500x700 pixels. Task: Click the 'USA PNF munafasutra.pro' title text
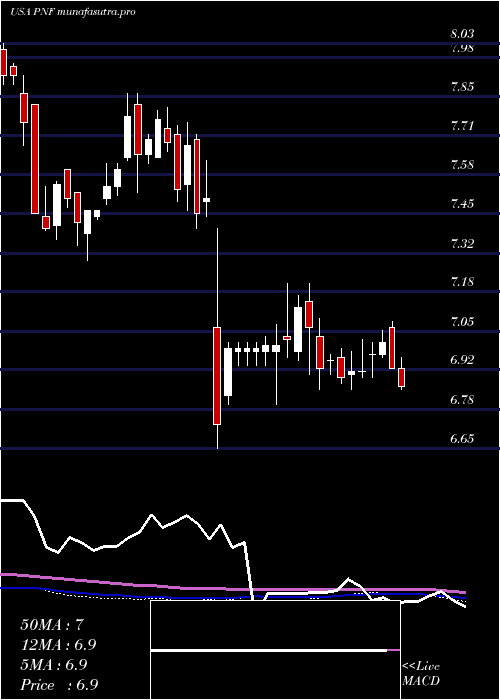[73, 12]
